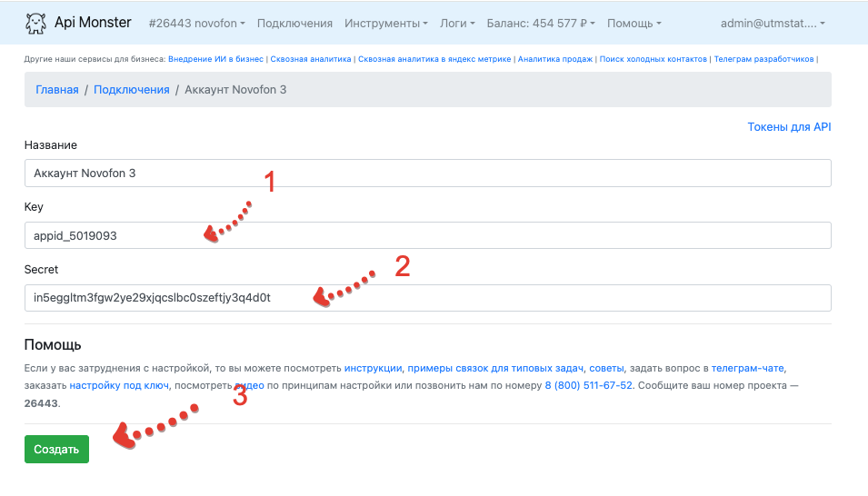This screenshot has height=496, width=868.
Task: Open the Внедрение ИИ в бизнес link
Action: pos(216,59)
